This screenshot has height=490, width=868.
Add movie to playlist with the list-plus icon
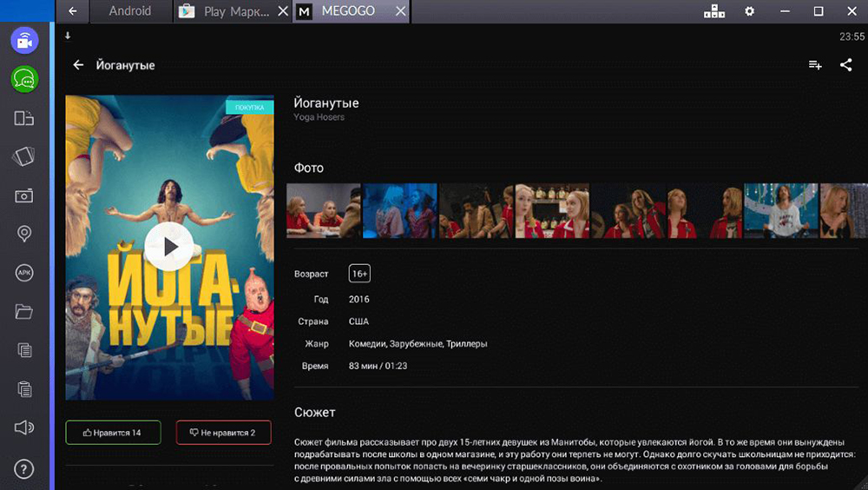[x=815, y=65]
